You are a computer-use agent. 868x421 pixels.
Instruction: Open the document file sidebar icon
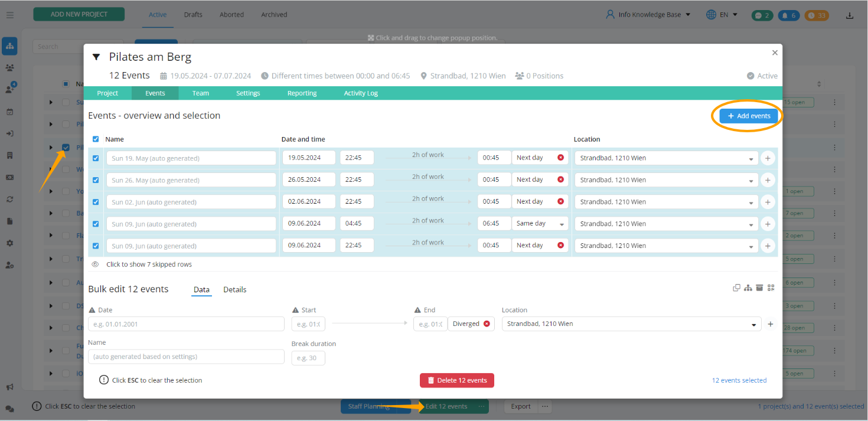9,221
